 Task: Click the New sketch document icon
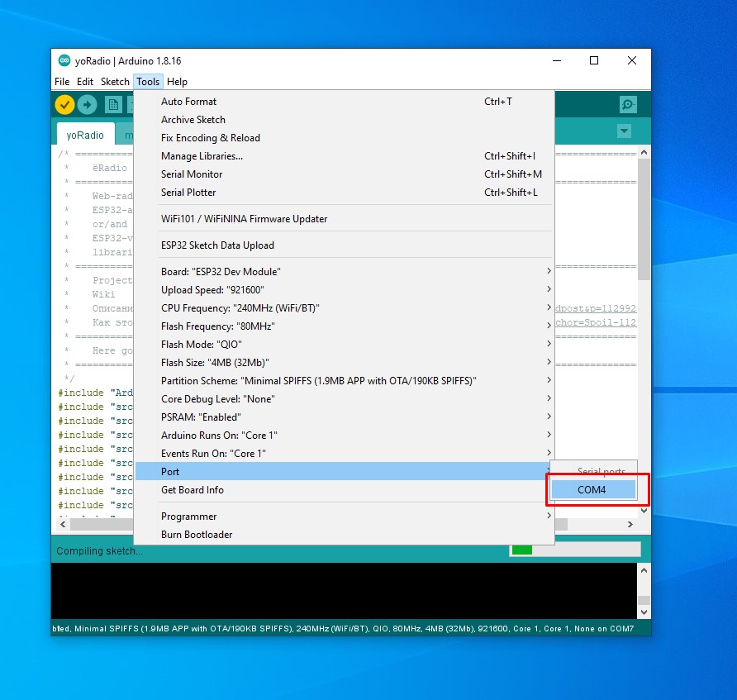(x=114, y=104)
